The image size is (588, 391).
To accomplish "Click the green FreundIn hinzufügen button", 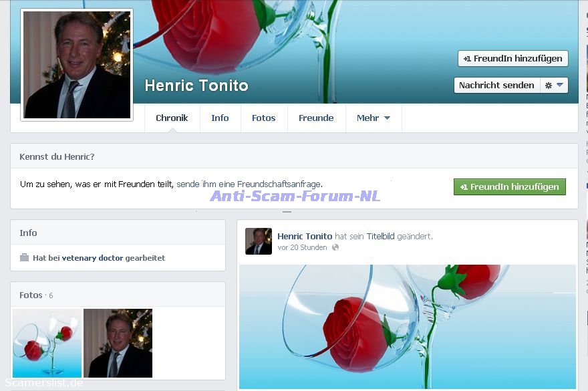I will point(509,187).
